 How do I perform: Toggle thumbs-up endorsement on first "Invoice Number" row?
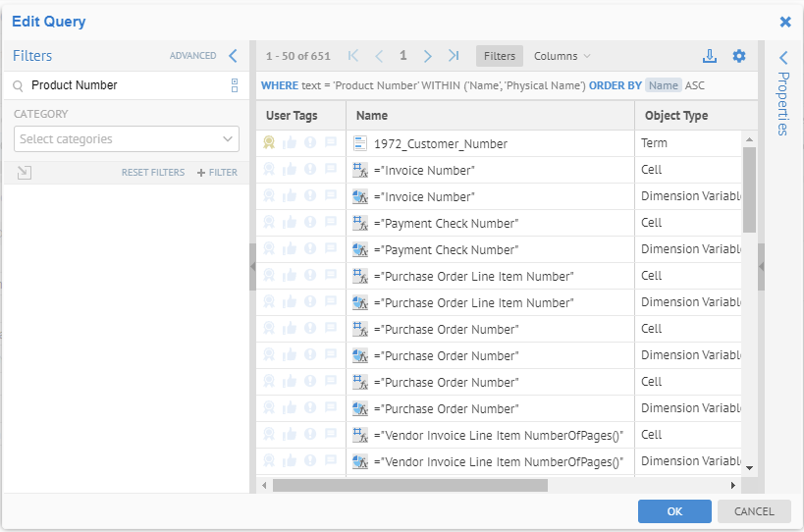(290, 170)
